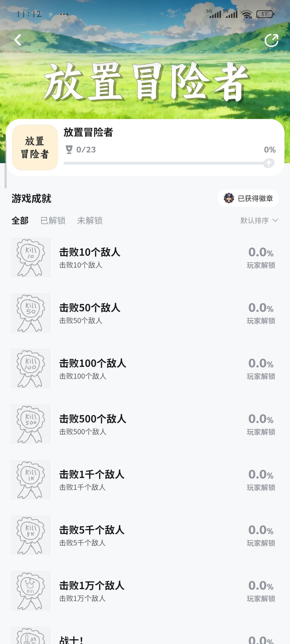Tap the crown Kill achievement badge icon
290x644 pixels.
pos(31,591)
